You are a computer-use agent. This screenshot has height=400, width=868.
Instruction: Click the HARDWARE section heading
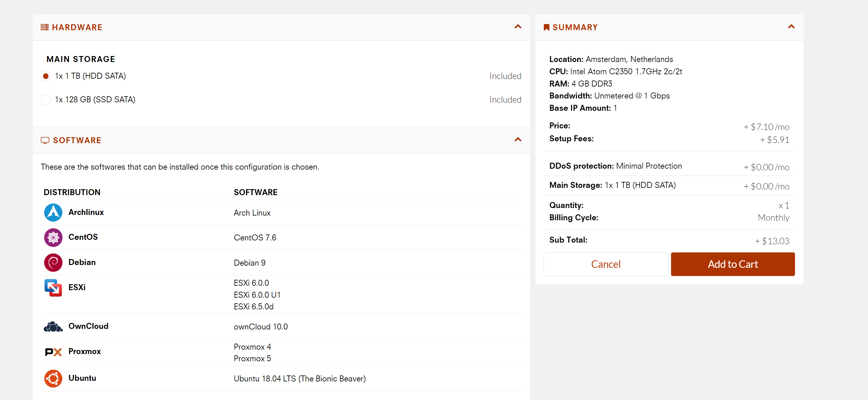click(x=77, y=27)
